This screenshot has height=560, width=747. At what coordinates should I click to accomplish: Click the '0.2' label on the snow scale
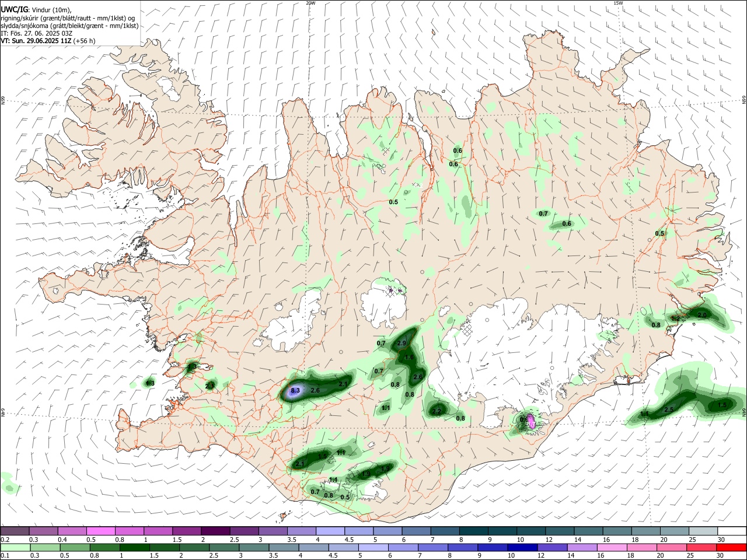[5, 540]
